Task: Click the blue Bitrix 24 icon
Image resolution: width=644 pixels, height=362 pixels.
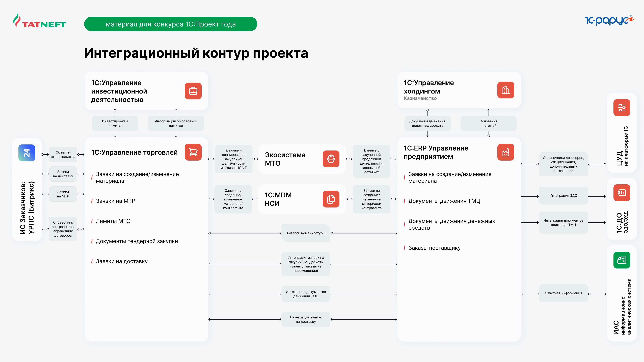Action: coord(27,153)
